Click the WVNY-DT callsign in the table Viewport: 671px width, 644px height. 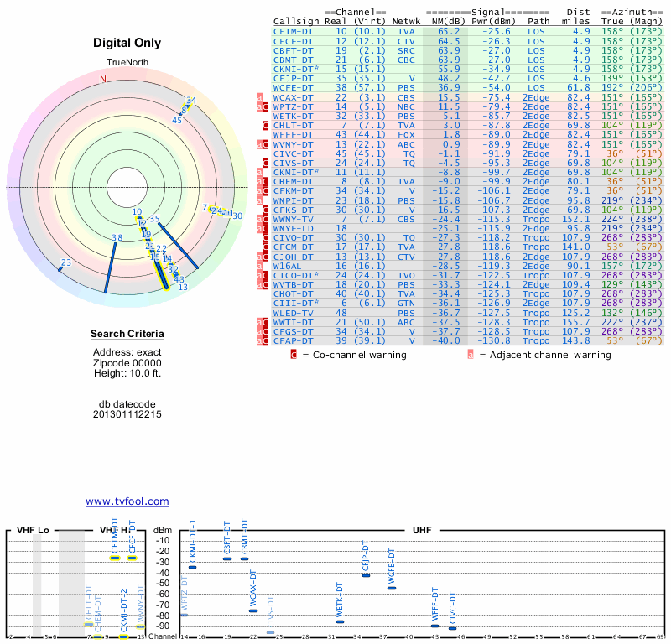293,144
